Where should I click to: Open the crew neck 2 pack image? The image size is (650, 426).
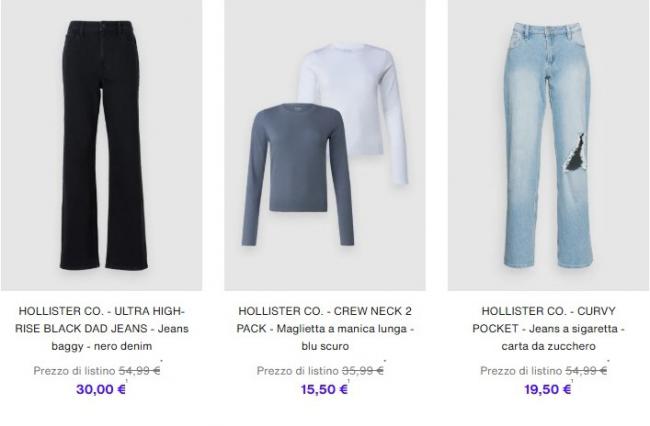(x=325, y=145)
